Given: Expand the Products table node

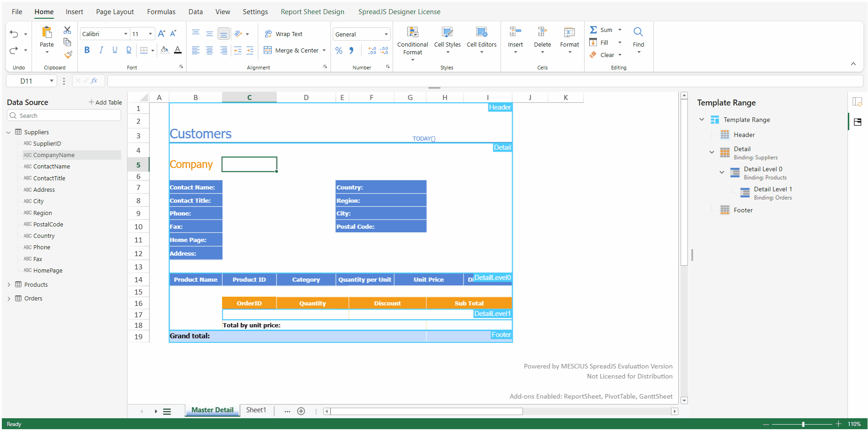Looking at the screenshot, I should (9, 284).
